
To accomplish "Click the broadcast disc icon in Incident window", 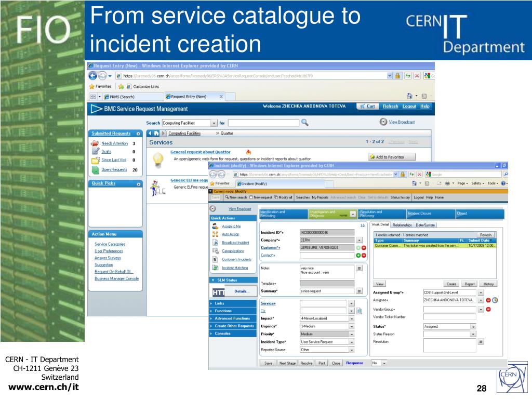I will pos(212,209).
